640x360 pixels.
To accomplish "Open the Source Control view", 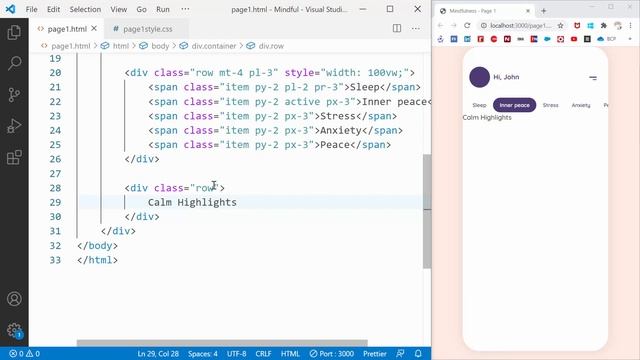I will pyautogui.click(x=14, y=95).
